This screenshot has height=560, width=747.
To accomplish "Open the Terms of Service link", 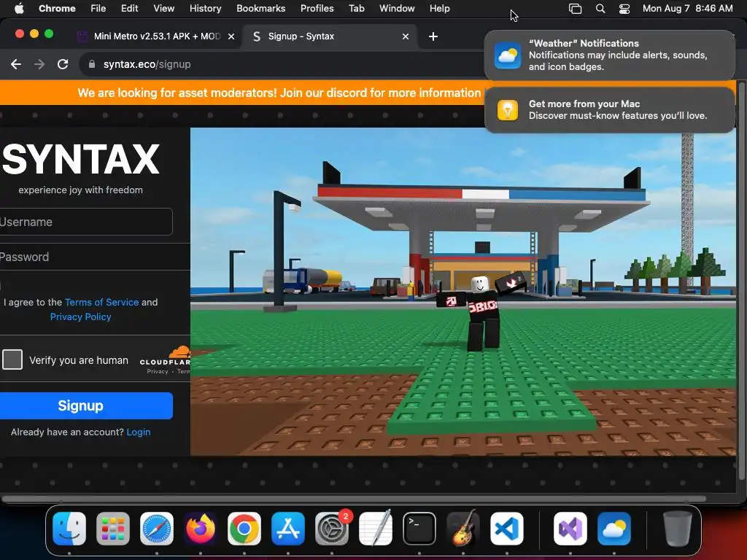I will 101,303.
